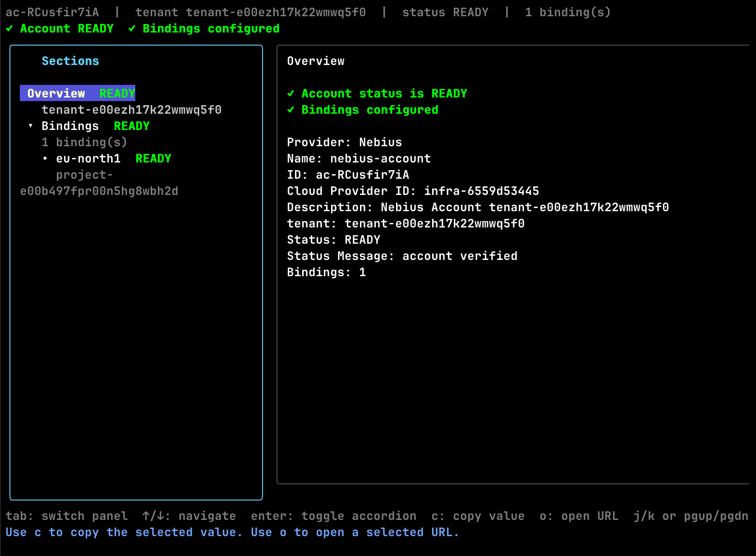Click the Name: nebius-account line

coord(359,158)
